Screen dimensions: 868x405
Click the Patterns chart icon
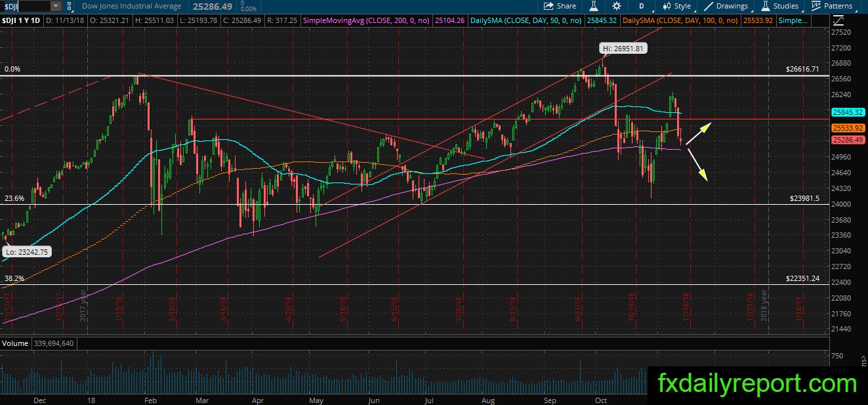pyautogui.click(x=816, y=6)
